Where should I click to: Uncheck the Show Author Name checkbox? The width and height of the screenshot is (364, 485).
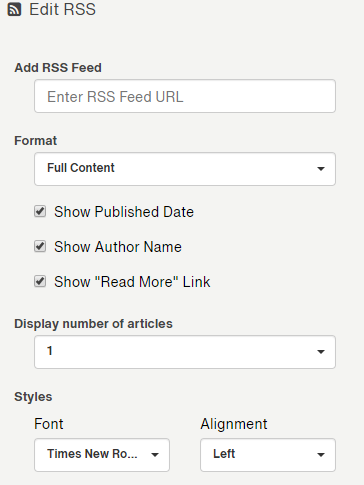40,246
